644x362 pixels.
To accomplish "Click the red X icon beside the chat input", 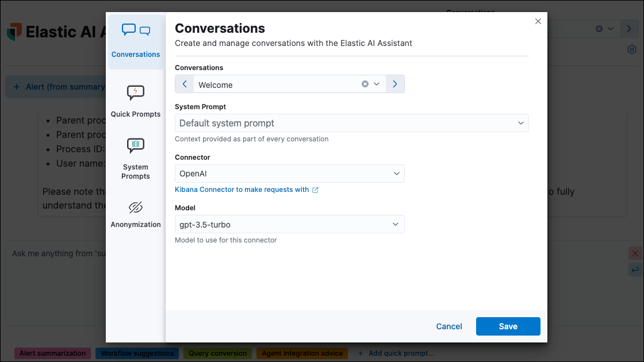I will [x=635, y=253].
